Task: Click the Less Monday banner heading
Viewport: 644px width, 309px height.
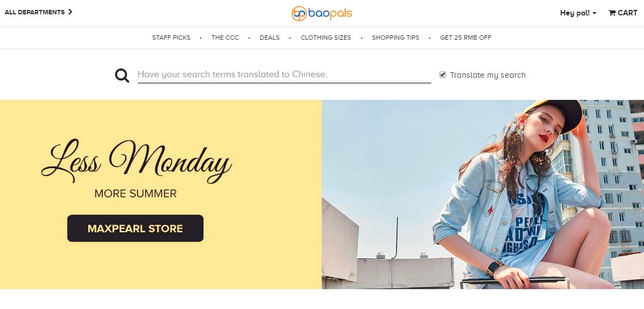Action: pos(137,161)
